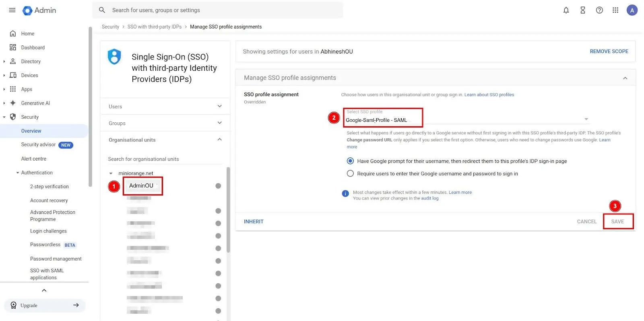Click the Upgrade arrow icon
The width and height of the screenshot is (644, 321).
coord(76,305)
